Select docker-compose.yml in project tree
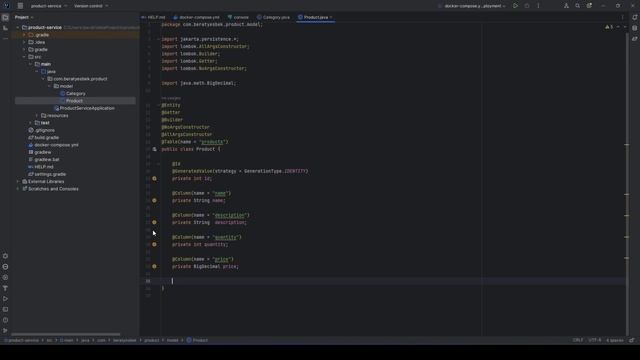The width and height of the screenshot is (640, 360). [x=53, y=145]
